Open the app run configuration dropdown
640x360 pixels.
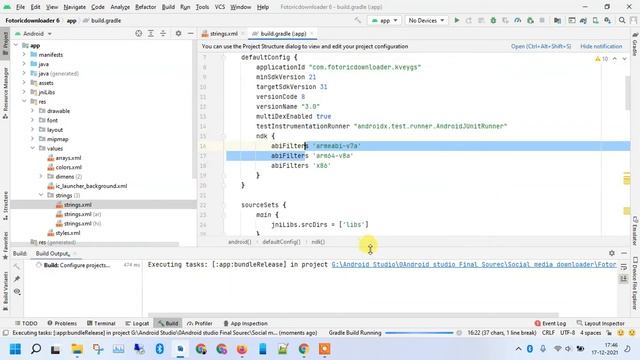click(x=384, y=20)
